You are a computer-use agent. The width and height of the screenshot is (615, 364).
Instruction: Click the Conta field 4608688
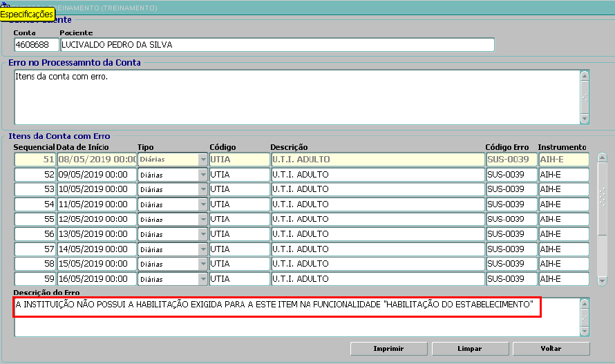click(x=37, y=45)
